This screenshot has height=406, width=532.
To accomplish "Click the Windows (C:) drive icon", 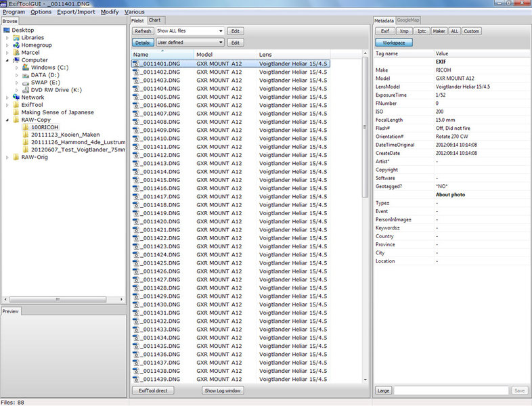I will (25, 68).
